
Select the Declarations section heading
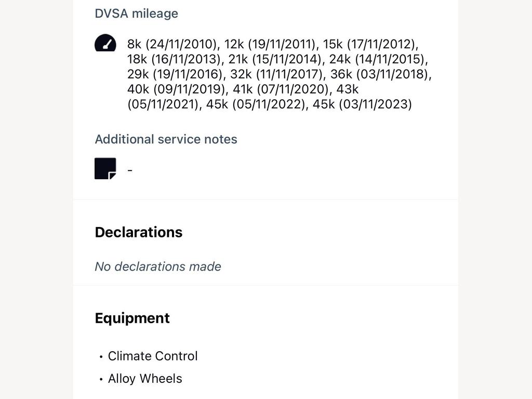pos(139,232)
